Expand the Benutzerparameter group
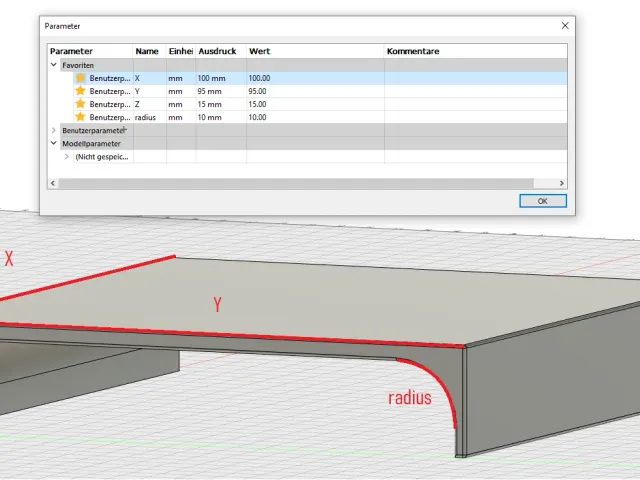The width and height of the screenshot is (640, 480). coord(53,130)
